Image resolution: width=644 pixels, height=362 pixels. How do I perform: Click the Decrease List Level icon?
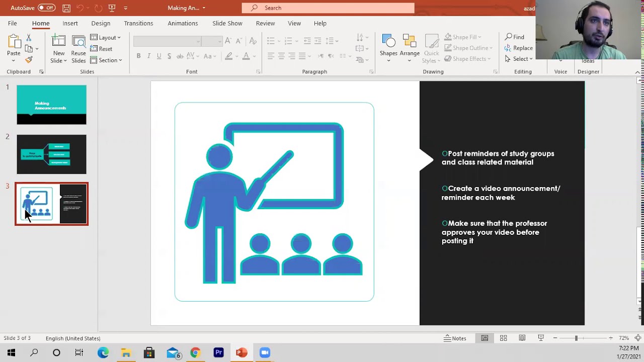pyautogui.click(x=307, y=41)
